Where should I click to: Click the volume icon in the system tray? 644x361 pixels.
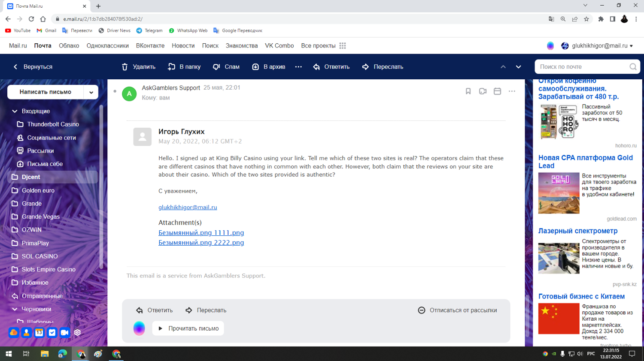pyautogui.click(x=580, y=354)
